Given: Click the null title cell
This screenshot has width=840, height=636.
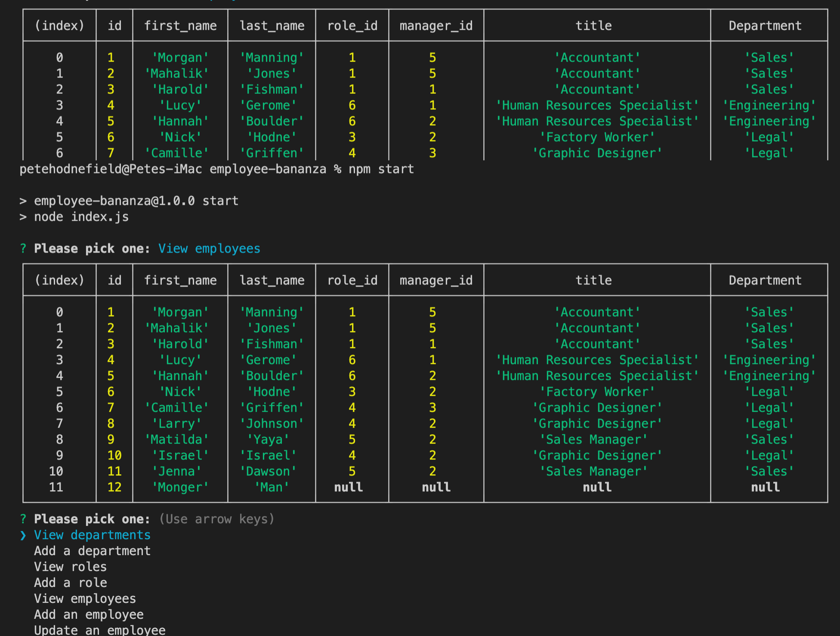Looking at the screenshot, I should pyautogui.click(x=597, y=487).
